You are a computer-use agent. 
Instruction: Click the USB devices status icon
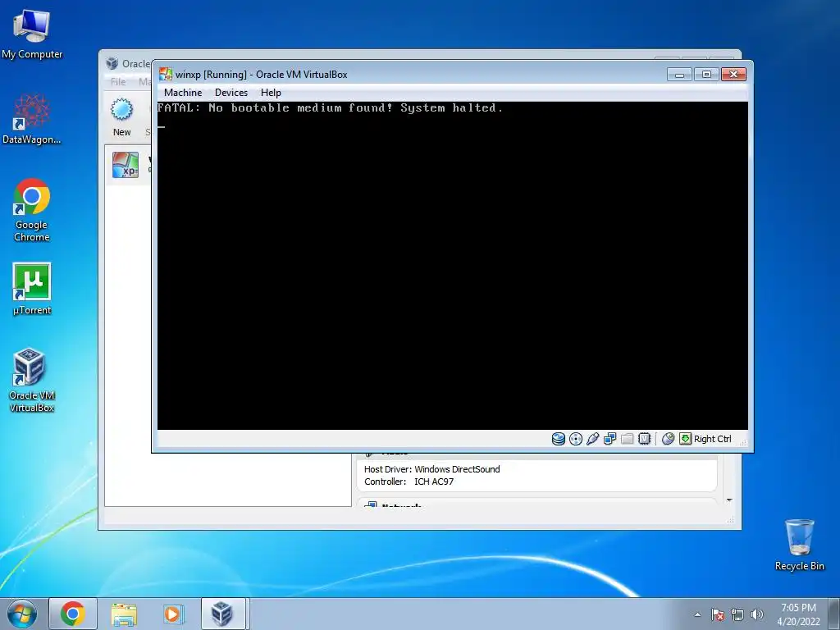click(592, 439)
